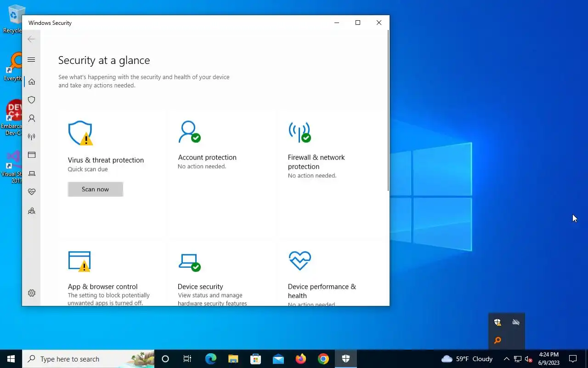Select the Recycle Bin desktop icon

coord(14,19)
